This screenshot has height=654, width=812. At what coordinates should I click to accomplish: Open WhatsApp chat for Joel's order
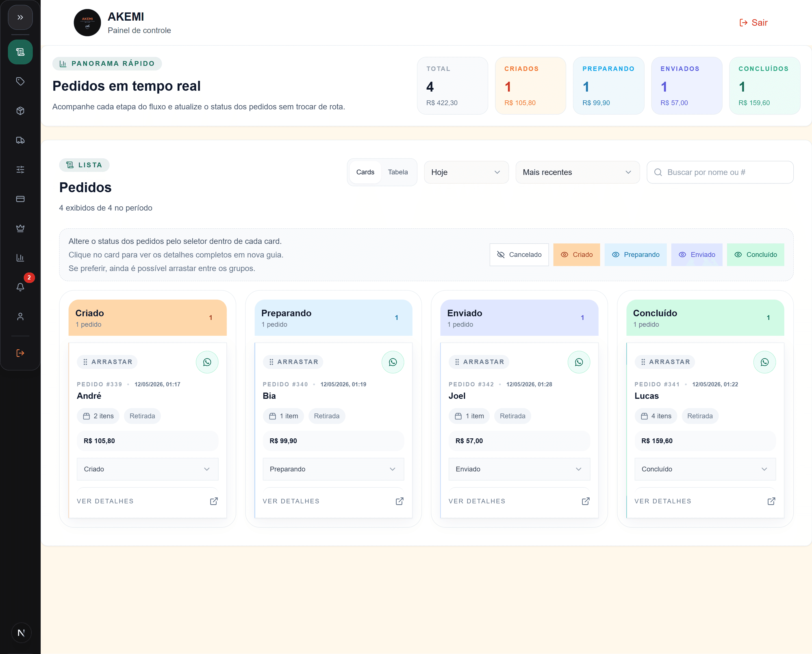click(579, 362)
